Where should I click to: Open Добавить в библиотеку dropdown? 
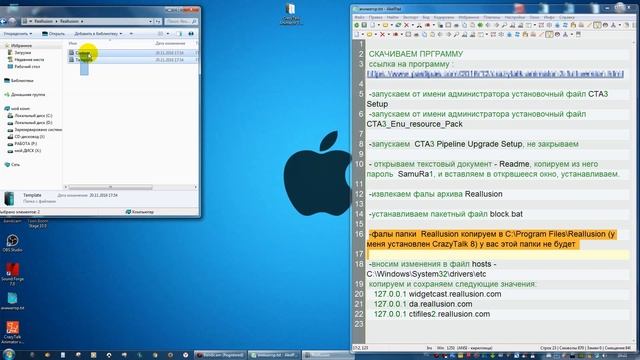click(x=98, y=33)
